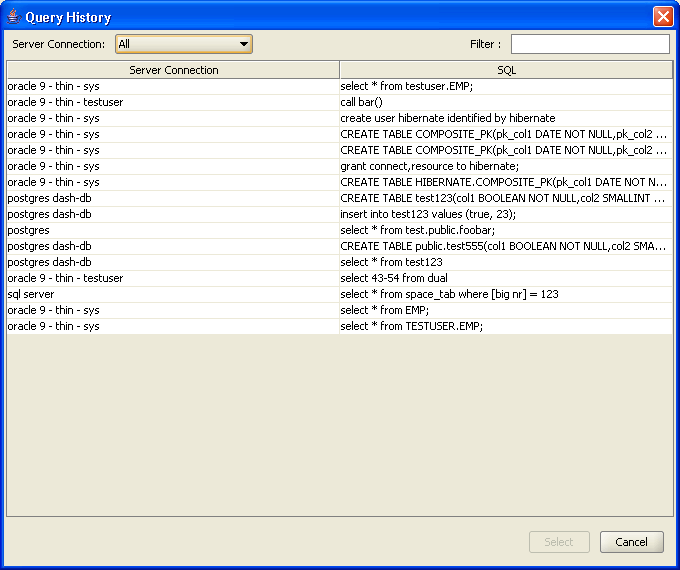Image resolution: width=680 pixels, height=570 pixels.
Task: Select the "CREATE TABLE test123(col1 BOOLEAN" query
Action: coord(506,198)
